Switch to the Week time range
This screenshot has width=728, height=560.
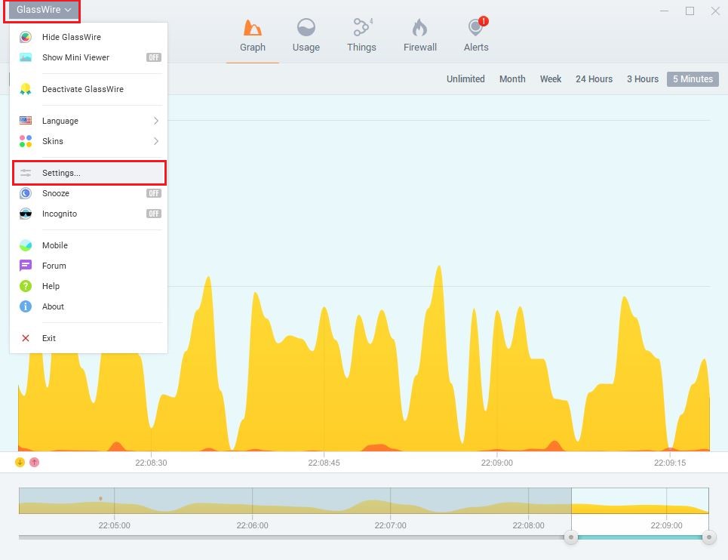(x=551, y=79)
